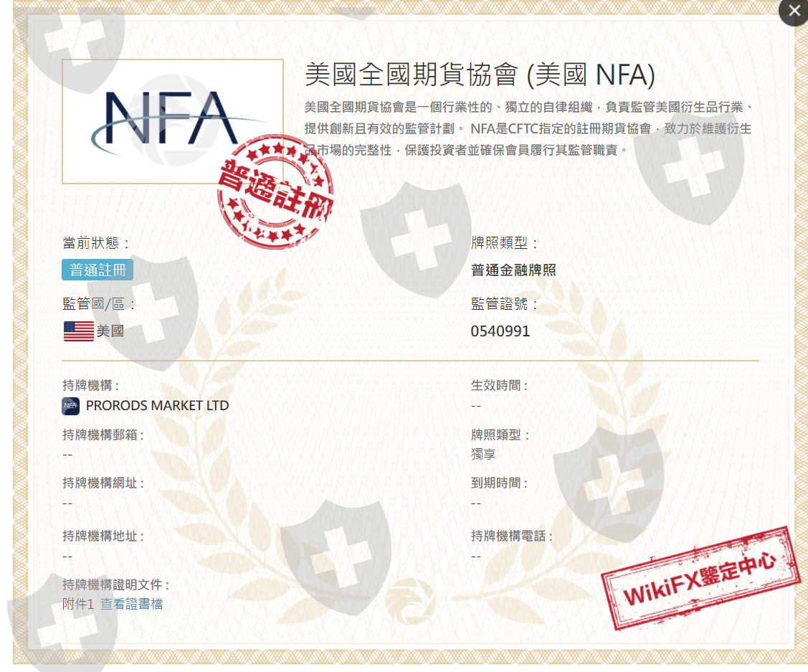
Task: Select the license number 0540991
Action: 500,331
